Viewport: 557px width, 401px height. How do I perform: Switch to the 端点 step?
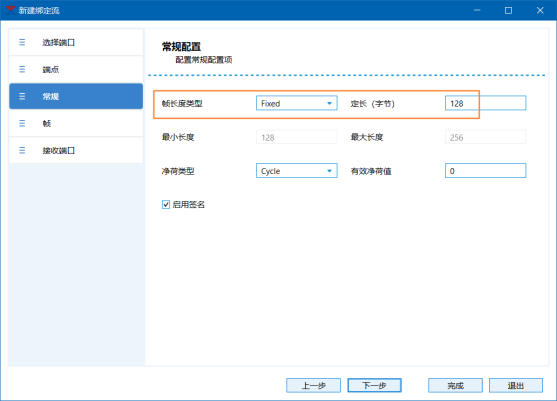click(x=76, y=69)
